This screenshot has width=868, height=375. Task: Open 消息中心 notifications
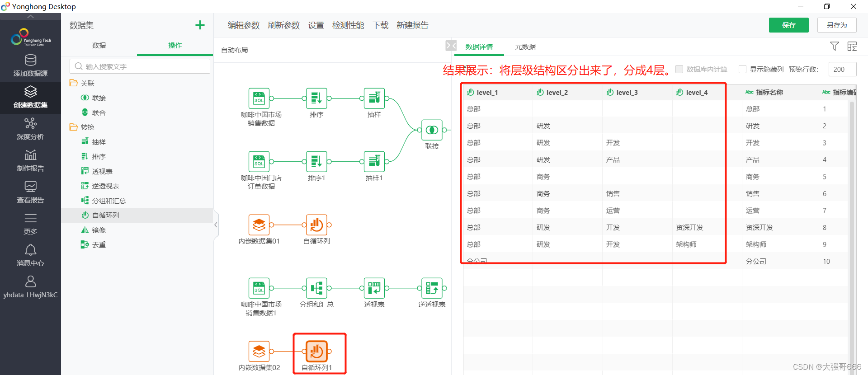point(30,256)
